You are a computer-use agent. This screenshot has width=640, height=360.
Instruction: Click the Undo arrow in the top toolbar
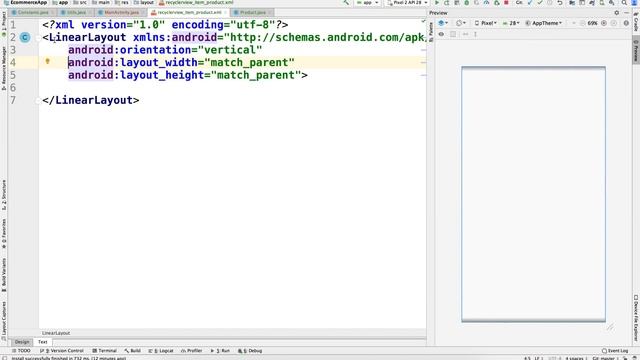(x=560, y=3)
